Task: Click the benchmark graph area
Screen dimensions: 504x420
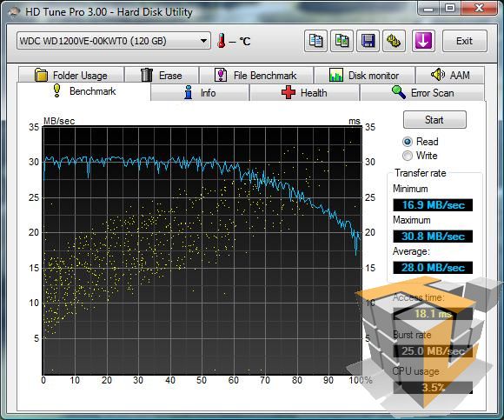Action: point(202,250)
